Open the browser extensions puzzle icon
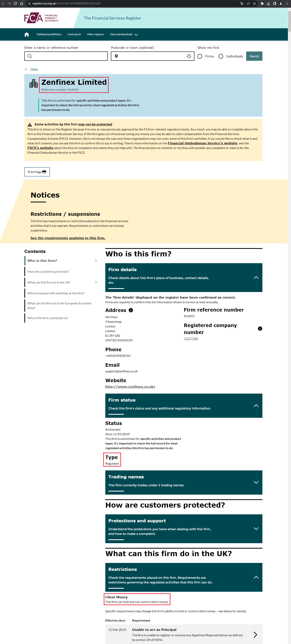 tap(262, 3)
